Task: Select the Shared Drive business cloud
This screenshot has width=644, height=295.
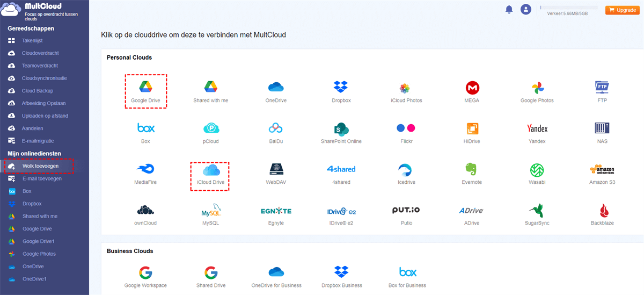Action: 211,272
